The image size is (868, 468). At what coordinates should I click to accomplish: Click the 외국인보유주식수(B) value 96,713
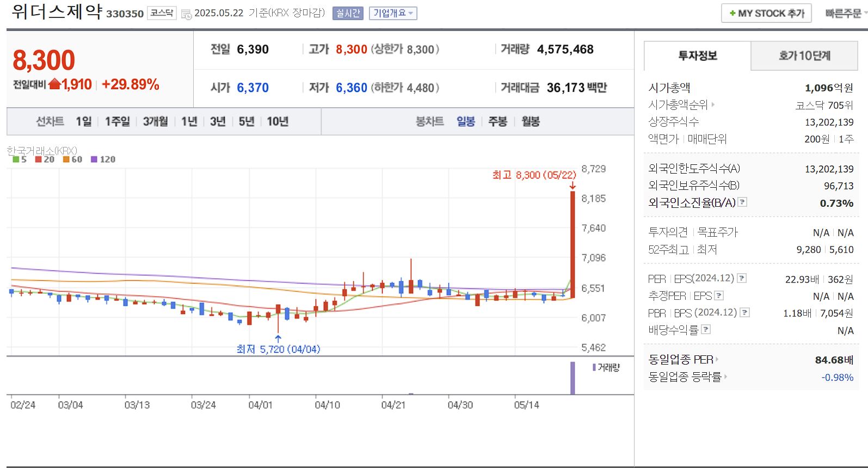pos(839,186)
